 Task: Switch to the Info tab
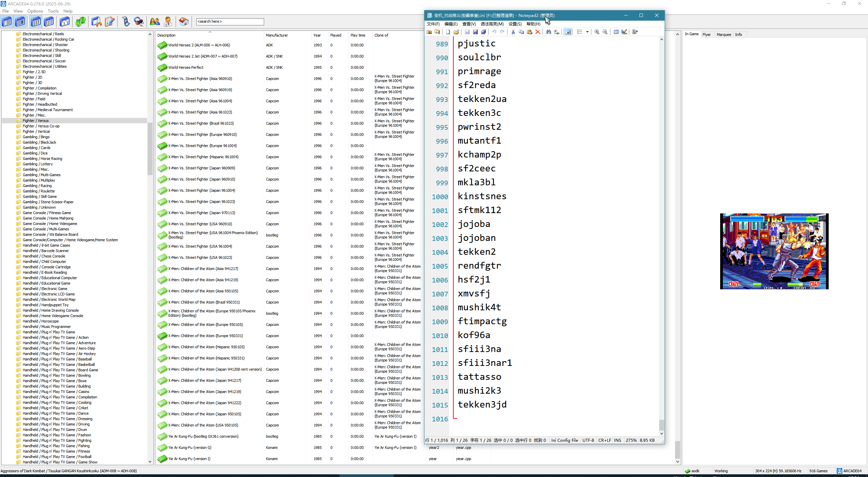coord(738,35)
